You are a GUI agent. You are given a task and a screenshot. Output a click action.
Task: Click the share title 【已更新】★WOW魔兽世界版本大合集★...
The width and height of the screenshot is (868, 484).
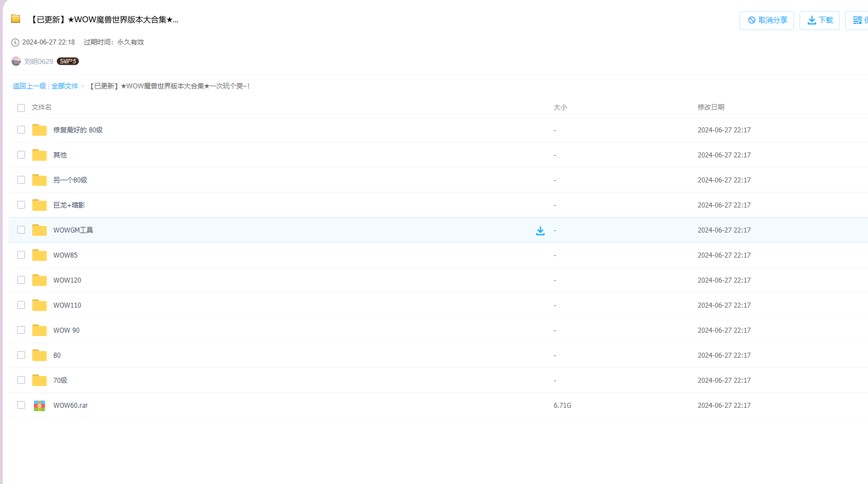[x=103, y=19]
